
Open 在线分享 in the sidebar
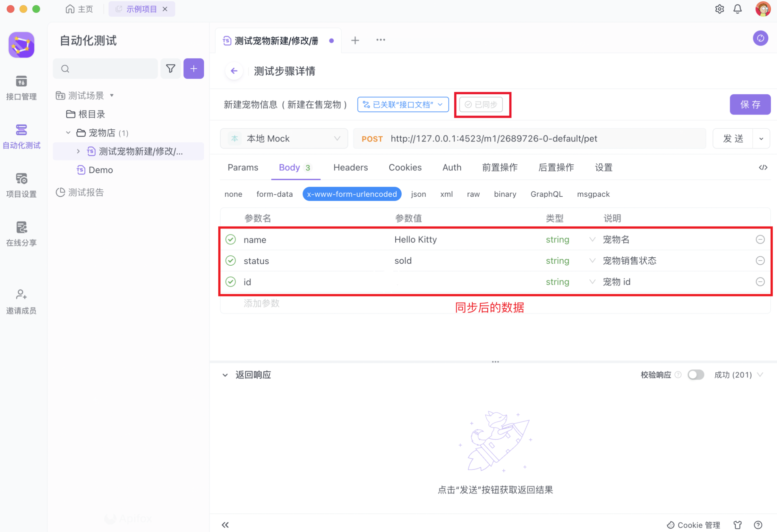tap(21, 233)
